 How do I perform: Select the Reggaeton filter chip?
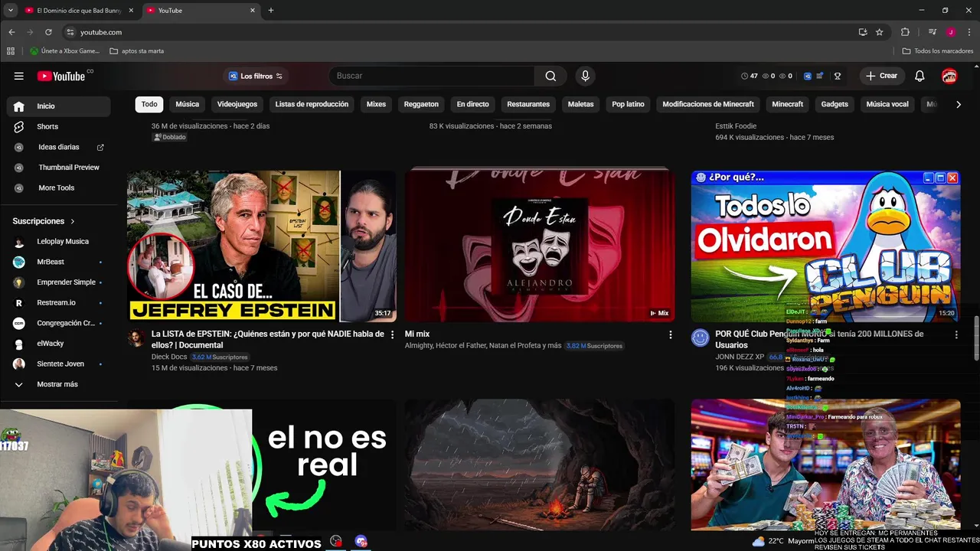(421, 104)
